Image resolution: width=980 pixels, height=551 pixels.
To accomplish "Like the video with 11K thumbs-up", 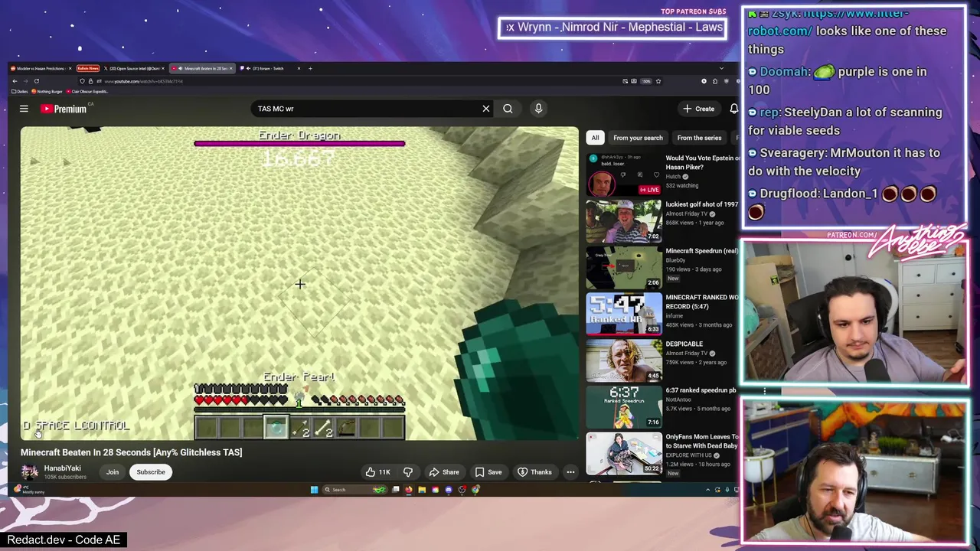I will [x=378, y=472].
